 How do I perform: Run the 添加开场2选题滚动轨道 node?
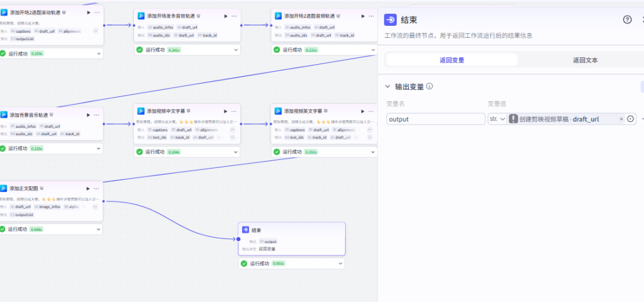pos(88,13)
